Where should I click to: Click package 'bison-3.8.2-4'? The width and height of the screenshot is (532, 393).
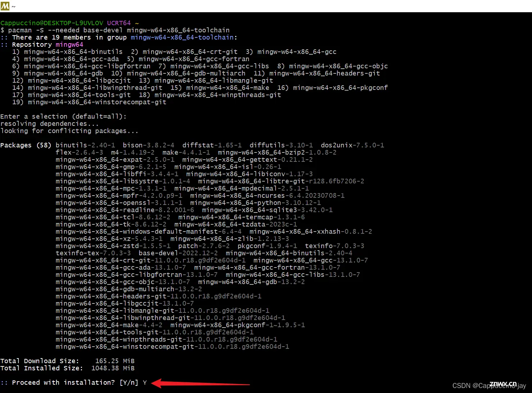[x=149, y=145]
